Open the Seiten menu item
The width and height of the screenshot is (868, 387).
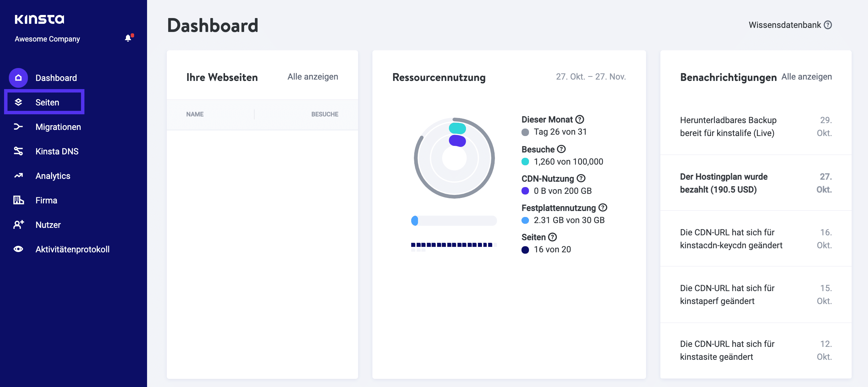point(47,102)
